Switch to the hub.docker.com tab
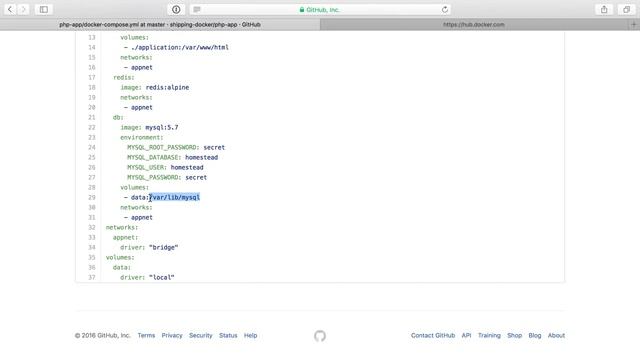Image resolution: width=640 pixels, height=360 pixels. pyautogui.click(x=474, y=24)
